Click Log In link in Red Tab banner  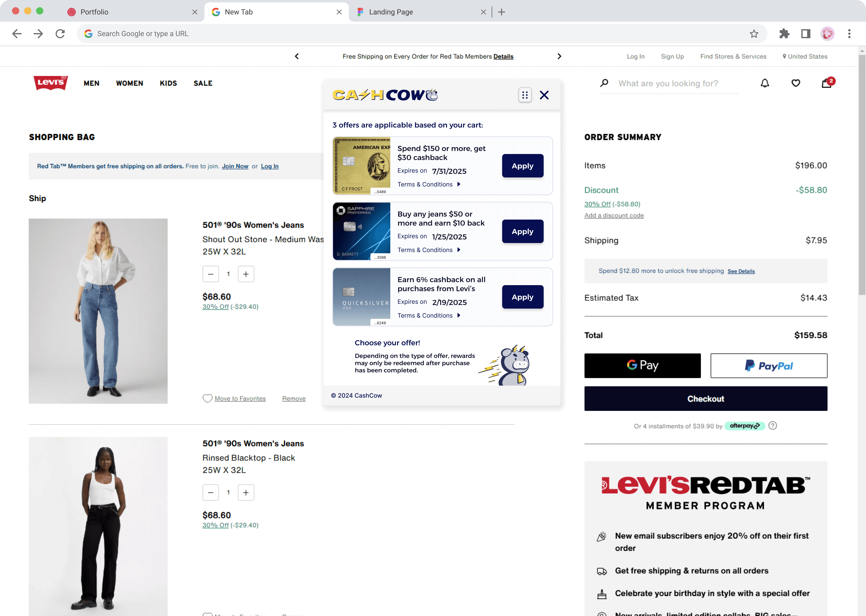point(270,166)
